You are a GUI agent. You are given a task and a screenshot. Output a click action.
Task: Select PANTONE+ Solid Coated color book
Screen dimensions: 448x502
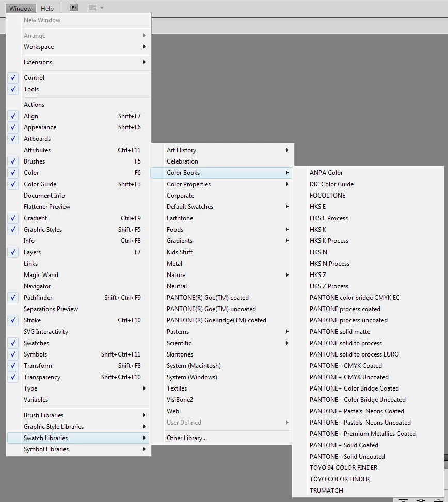pos(368,445)
